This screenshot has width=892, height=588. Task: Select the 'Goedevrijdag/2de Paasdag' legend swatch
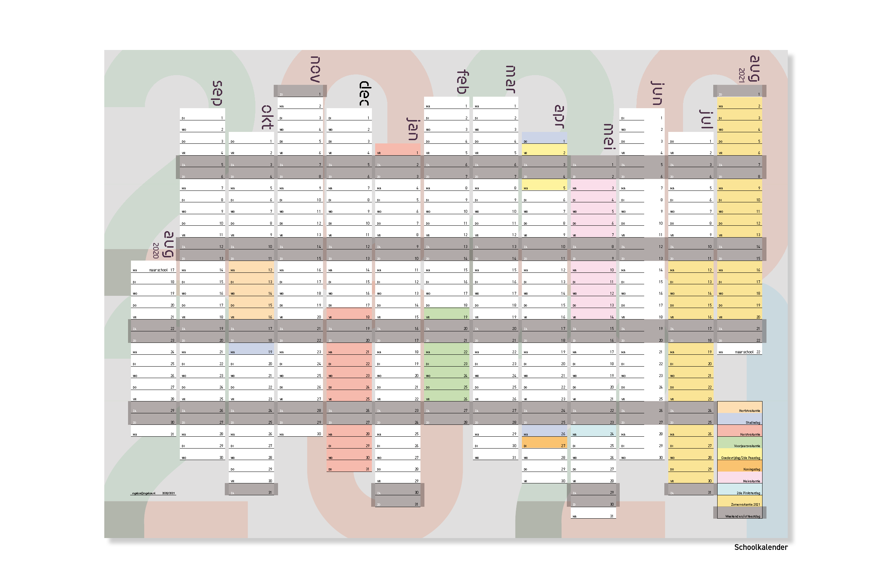739,455
